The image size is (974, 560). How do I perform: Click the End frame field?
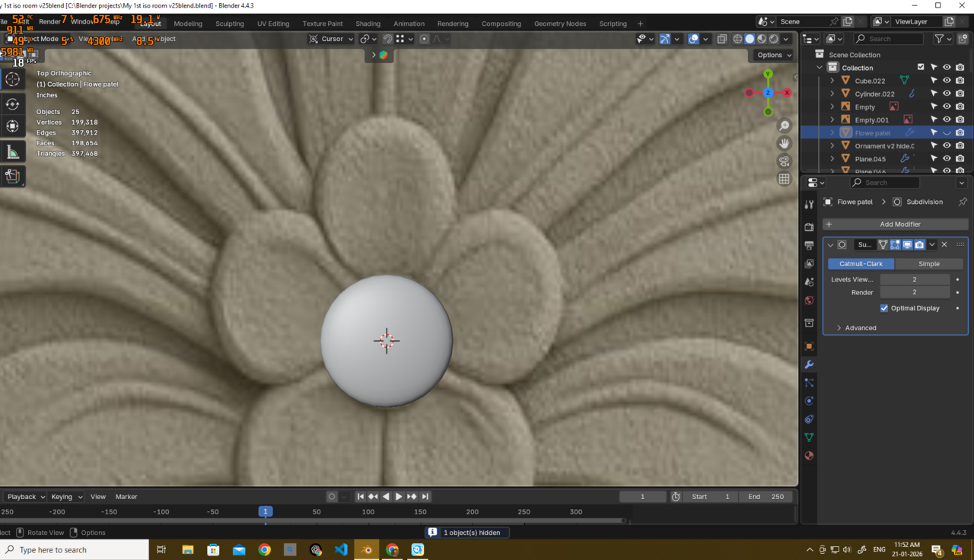[766, 497]
